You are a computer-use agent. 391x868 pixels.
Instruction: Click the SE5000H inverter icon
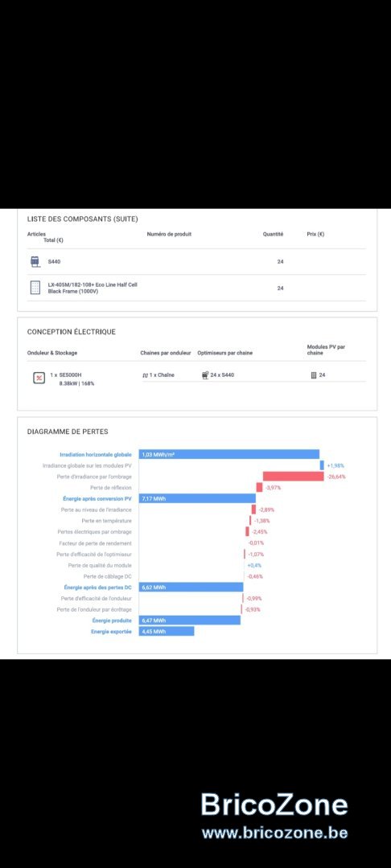[39, 378]
